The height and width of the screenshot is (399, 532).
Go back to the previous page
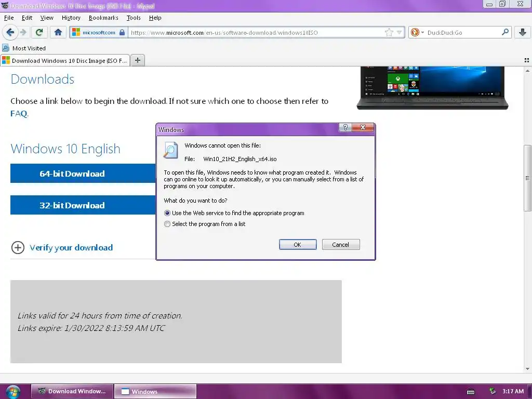[x=10, y=33]
